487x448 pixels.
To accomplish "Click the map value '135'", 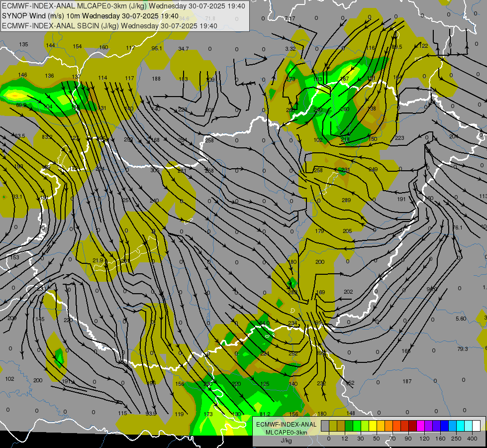I will (x=23, y=44).
